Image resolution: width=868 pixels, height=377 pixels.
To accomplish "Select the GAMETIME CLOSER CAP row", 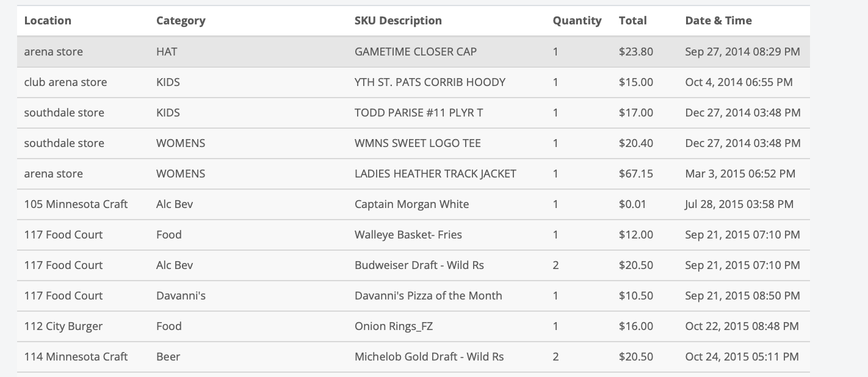I will 413,52.
